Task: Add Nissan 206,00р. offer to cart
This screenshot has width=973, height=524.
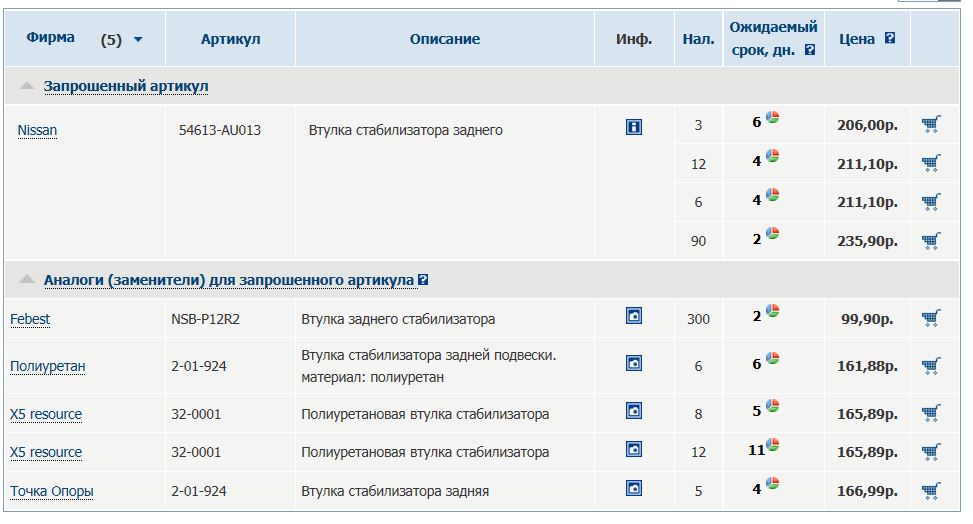Action: (x=931, y=125)
